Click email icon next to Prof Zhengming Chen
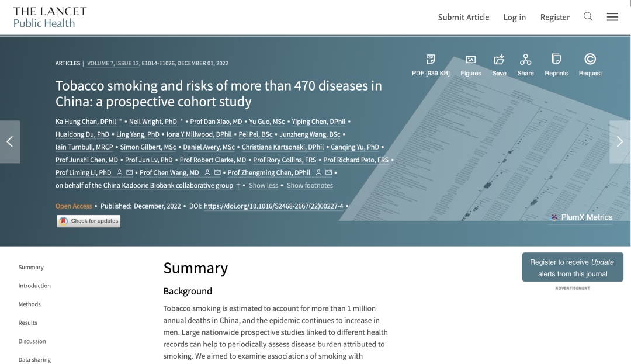Image resolution: width=631 pixels, height=364 pixels. 328,172
